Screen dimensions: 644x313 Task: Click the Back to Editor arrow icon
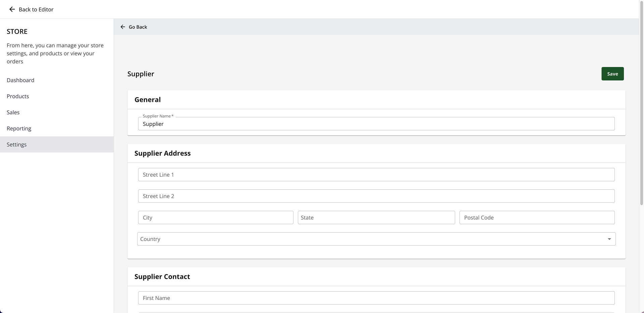pos(12,9)
